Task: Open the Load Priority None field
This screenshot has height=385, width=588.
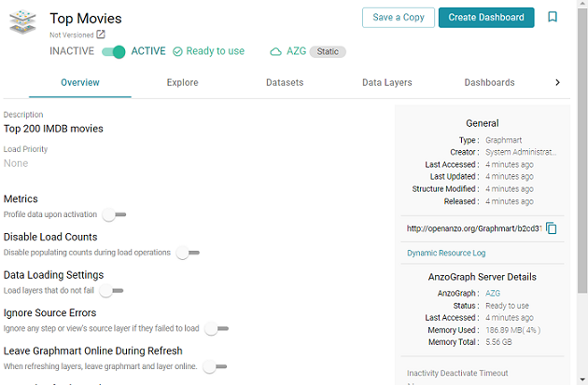Action: [16, 163]
